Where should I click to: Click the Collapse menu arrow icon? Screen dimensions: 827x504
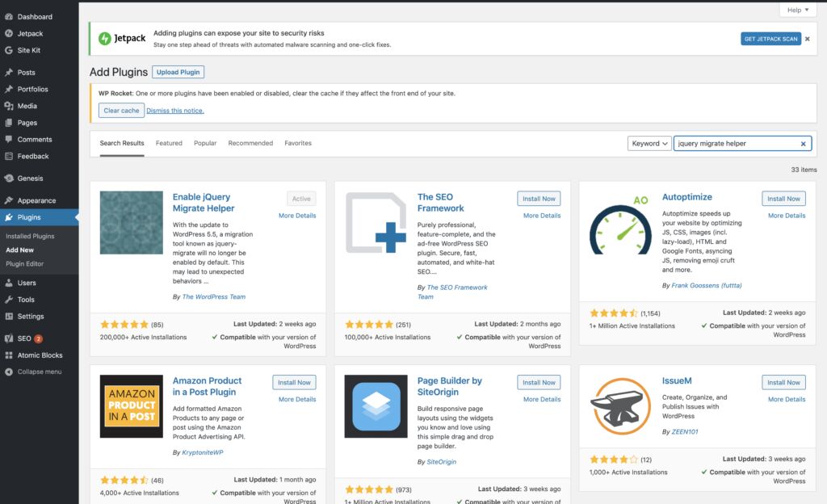pyautogui.click(x=8, y=372)
